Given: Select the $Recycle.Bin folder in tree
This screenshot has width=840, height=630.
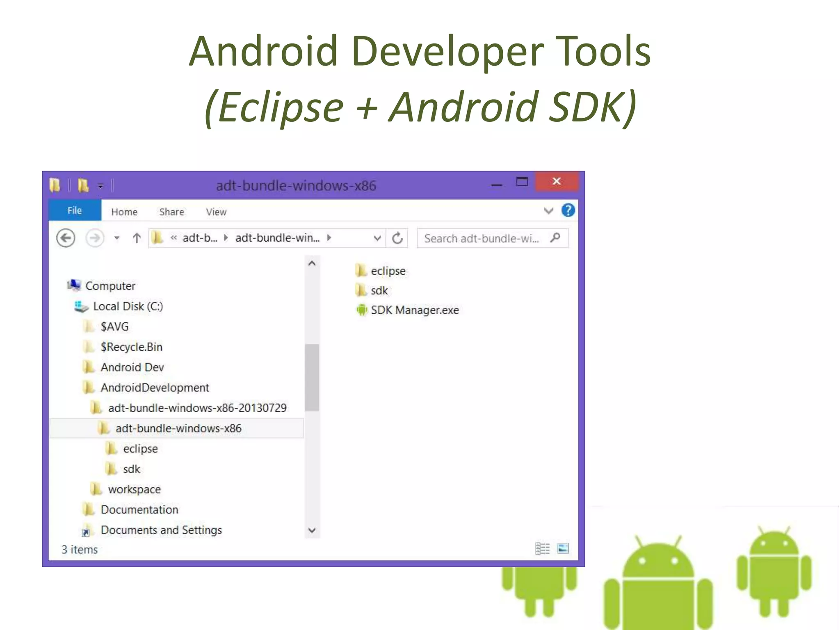Looking at the screenshot, I should pos(122,347).
